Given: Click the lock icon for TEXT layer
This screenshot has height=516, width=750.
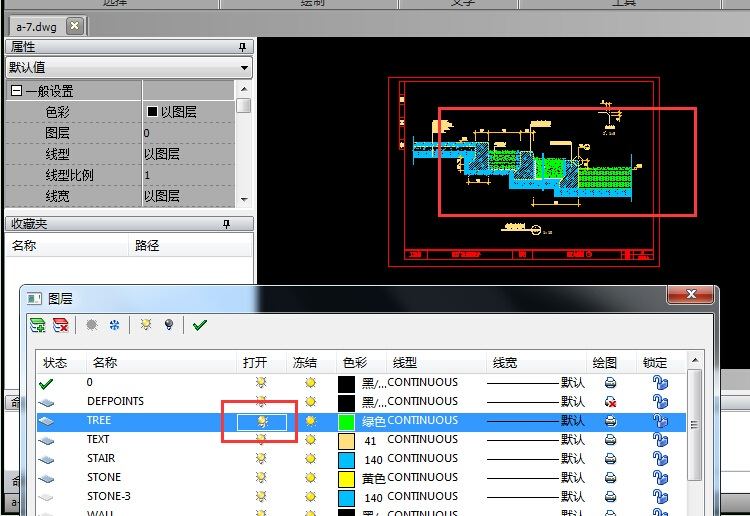Looking at the screenshot, I should tap(660, 439).
